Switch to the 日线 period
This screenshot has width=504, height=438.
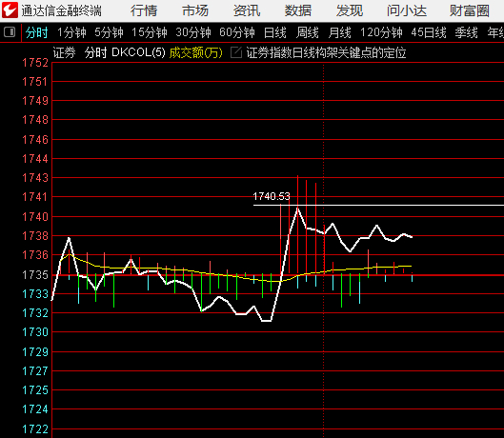pos(274,32)
